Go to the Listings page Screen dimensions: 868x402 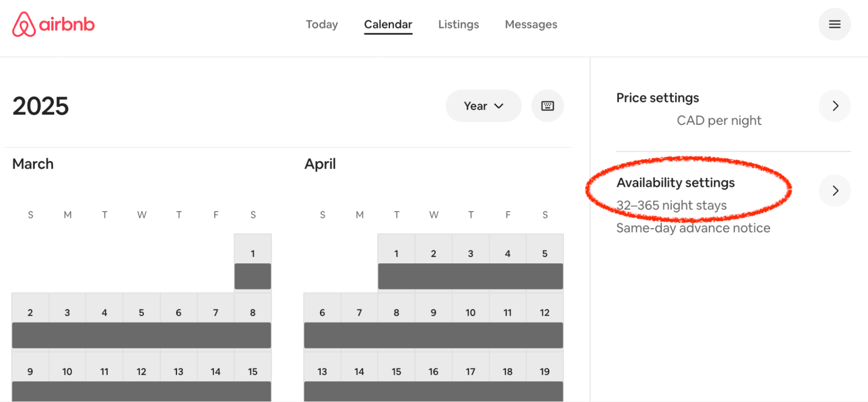click(x=458, y=24)
